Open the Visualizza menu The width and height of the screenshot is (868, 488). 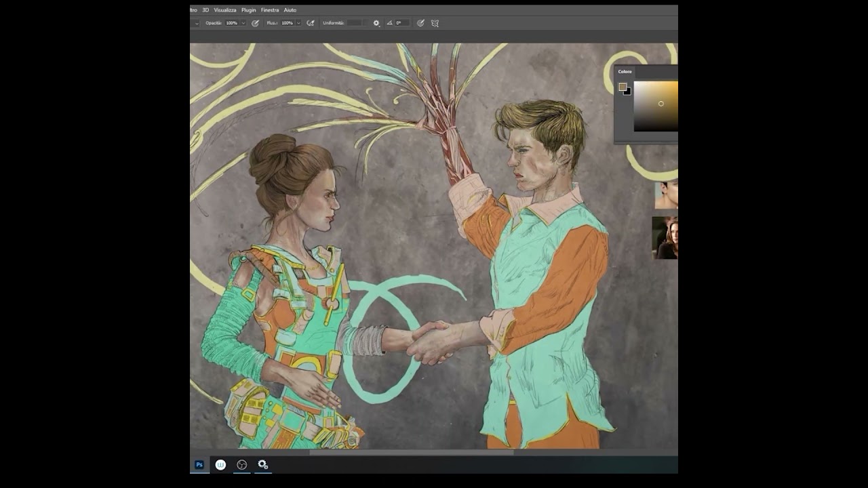225,10
